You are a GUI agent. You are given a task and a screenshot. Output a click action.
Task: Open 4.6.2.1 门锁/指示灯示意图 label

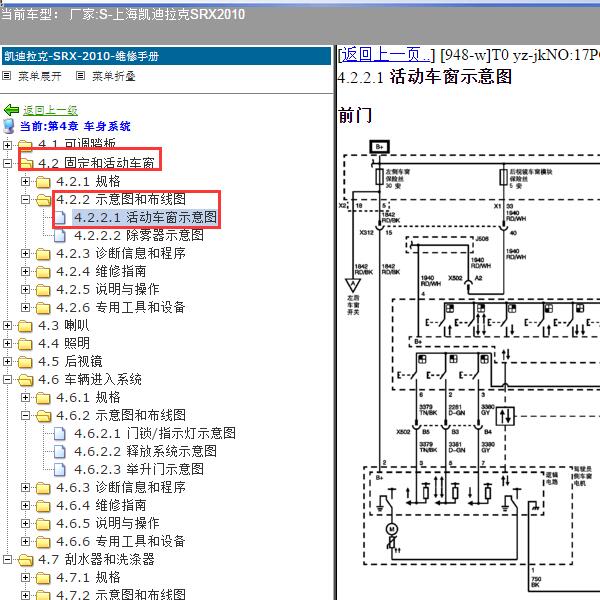pyautogui.click(x=155, y=433)
